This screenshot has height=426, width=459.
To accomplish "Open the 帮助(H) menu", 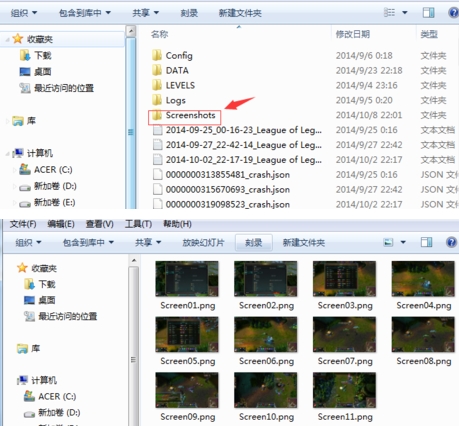I will pyautogui.click(x=177, y=224).
